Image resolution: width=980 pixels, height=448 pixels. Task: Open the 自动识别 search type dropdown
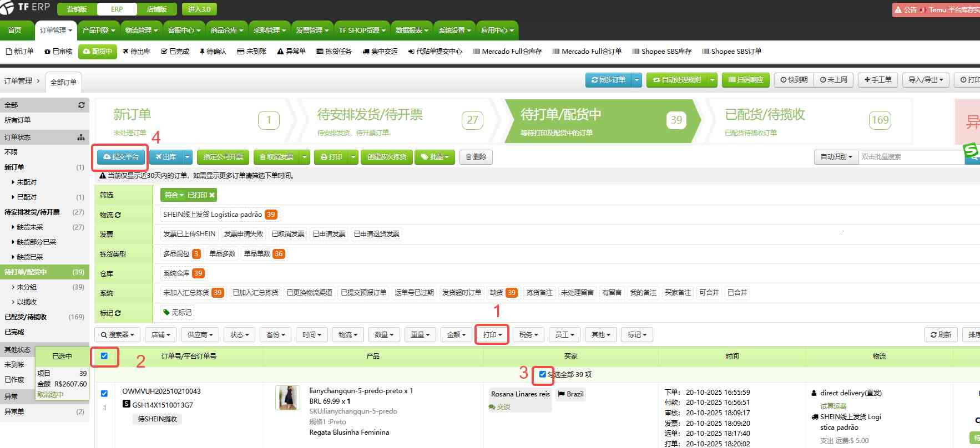[836, 157]
